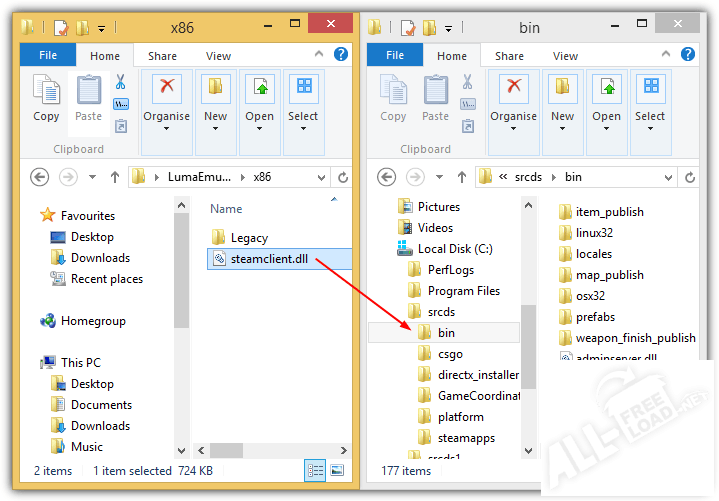The image size is (719, 501).
Task: Switch to large icons view in x86 window
Action: [337, 470]
